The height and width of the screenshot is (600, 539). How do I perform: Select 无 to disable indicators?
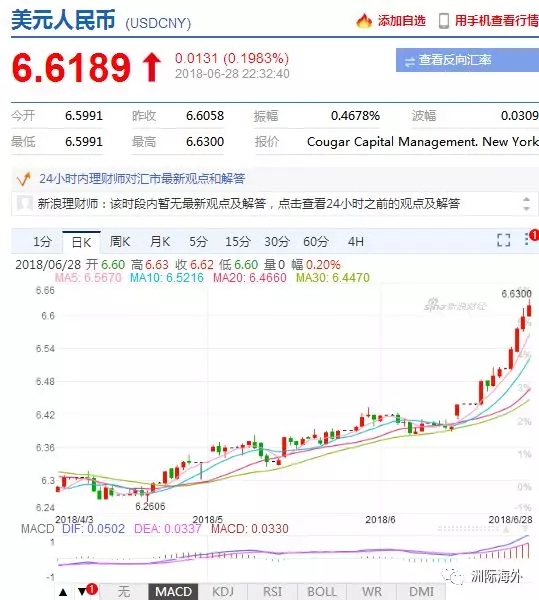tap(124, 592)
